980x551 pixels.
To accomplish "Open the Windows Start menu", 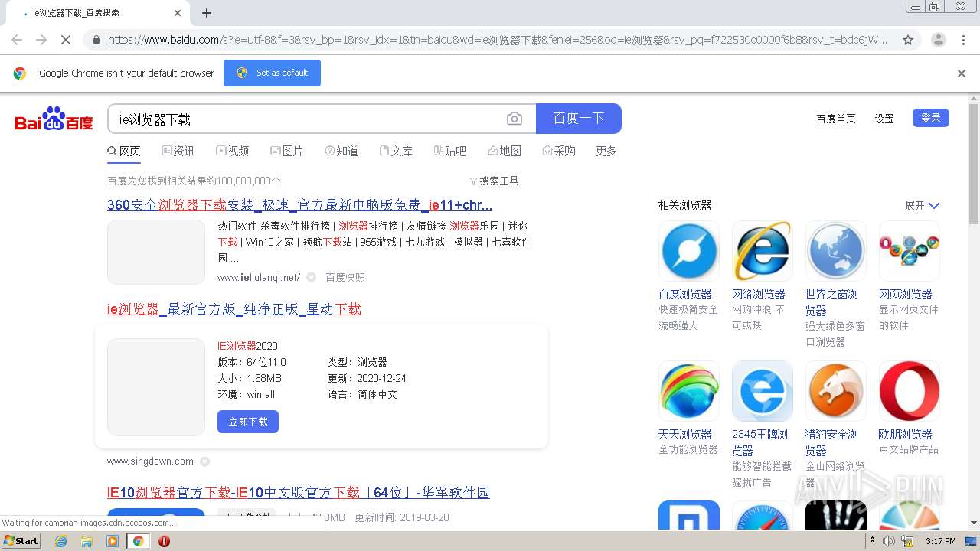I will (x=21, y=541).
